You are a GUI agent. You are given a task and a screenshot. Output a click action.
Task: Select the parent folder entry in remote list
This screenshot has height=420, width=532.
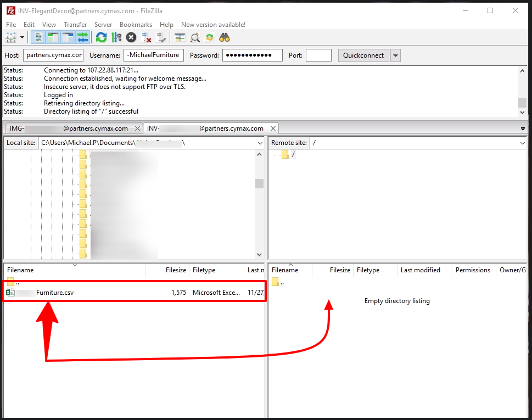[278, 282]
